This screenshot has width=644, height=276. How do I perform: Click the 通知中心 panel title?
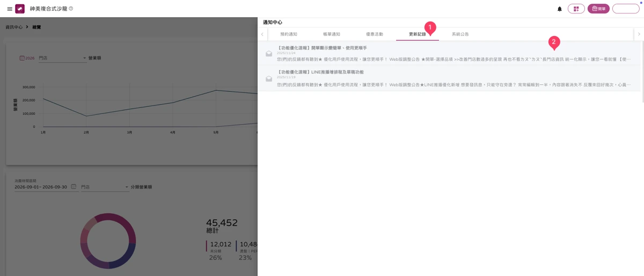coord(273,23)
